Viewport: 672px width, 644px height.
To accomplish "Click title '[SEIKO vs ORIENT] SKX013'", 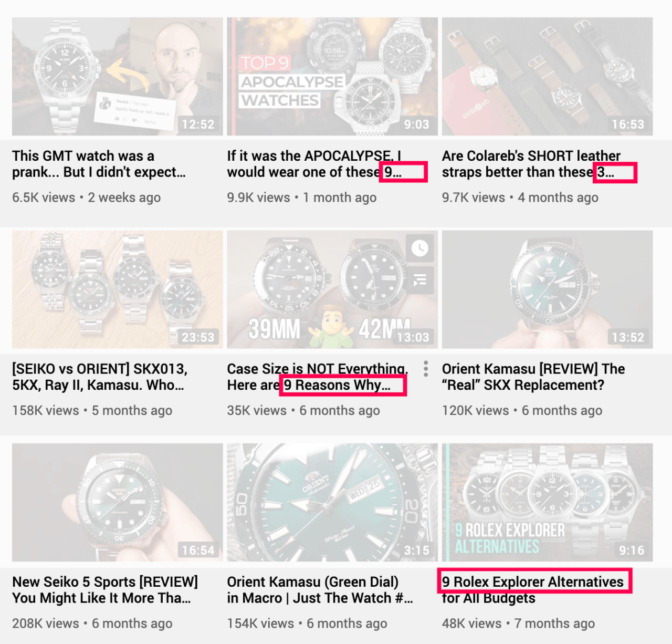I will pos(100,377).
